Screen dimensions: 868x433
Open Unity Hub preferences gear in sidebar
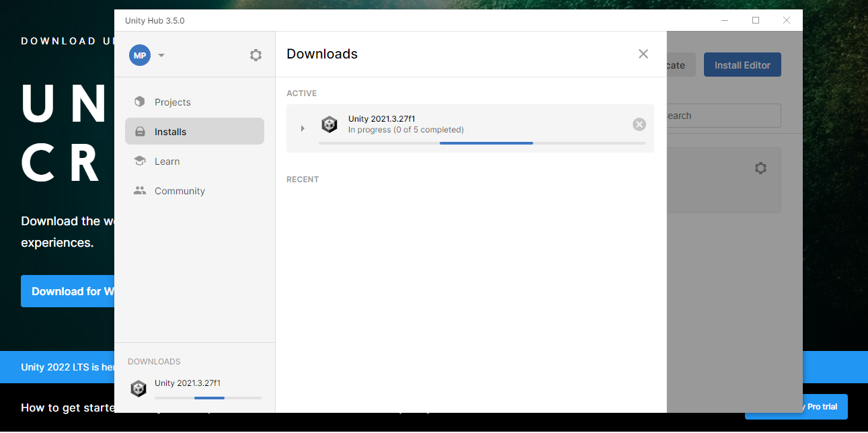(x=255, y=55)
